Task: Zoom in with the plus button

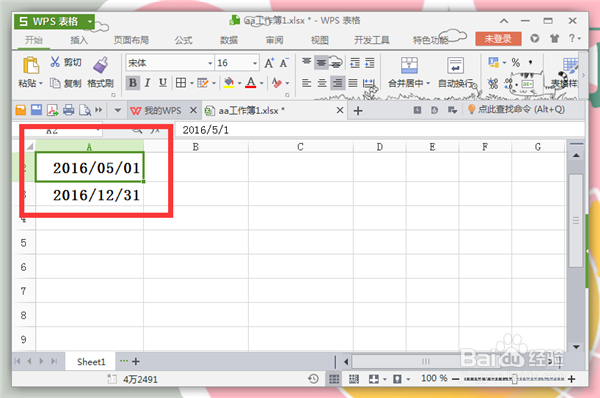Action: (x=572, y=379)
